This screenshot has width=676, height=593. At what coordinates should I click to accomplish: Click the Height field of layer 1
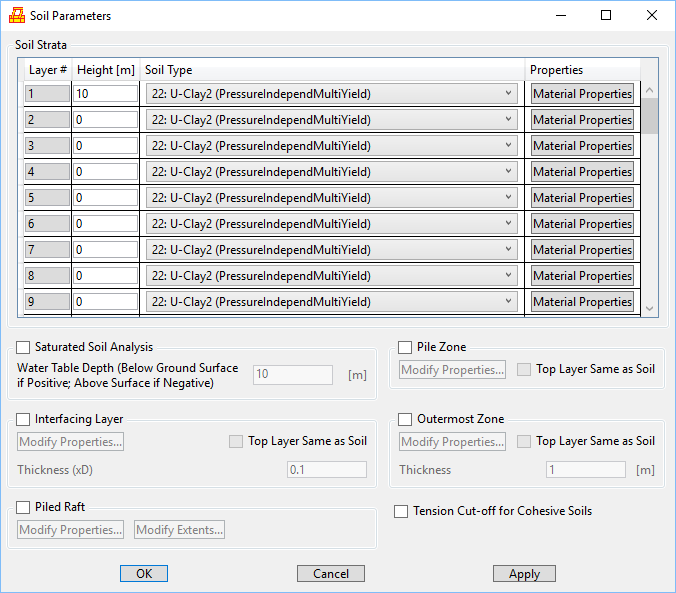click(x=105, y=94)
